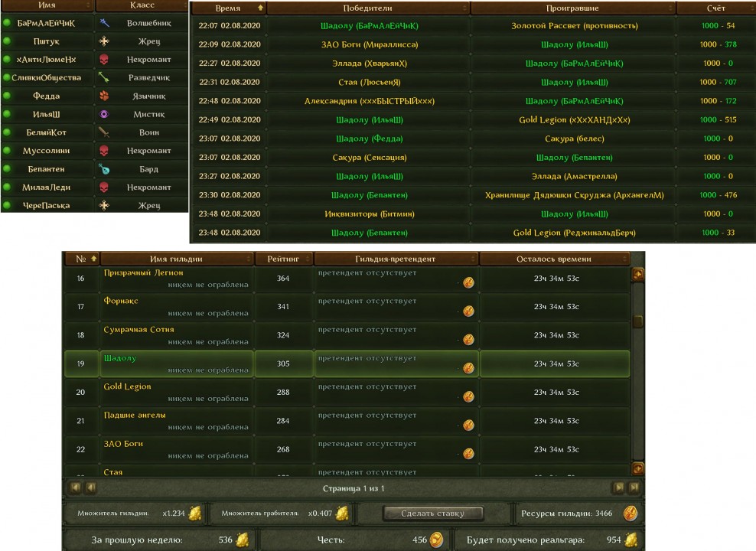This screenshot has height=551, width=756.
Task: Click the green status dot beside Федда
Action: (7, 96)
